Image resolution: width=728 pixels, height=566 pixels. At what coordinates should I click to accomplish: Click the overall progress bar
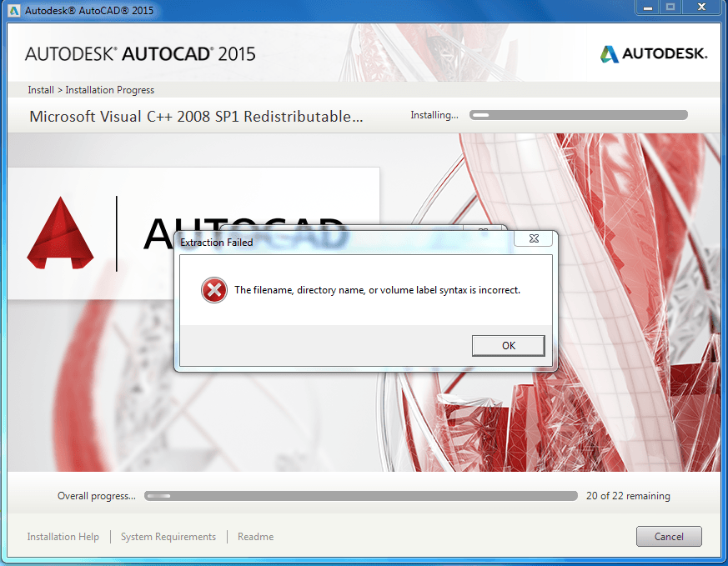361,496
